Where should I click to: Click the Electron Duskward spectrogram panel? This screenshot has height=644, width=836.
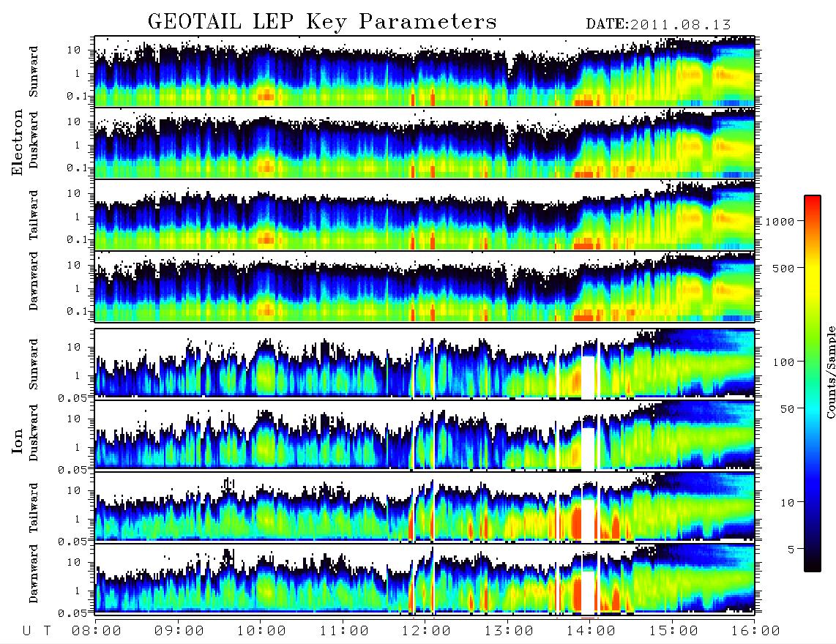(425, 143)
